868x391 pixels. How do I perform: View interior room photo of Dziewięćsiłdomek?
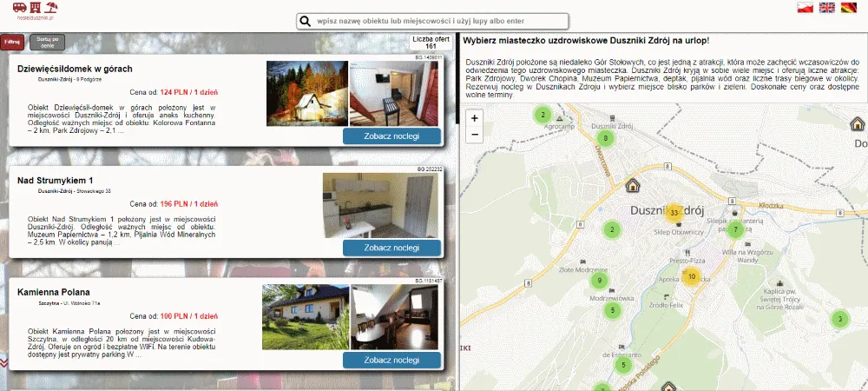393,94
